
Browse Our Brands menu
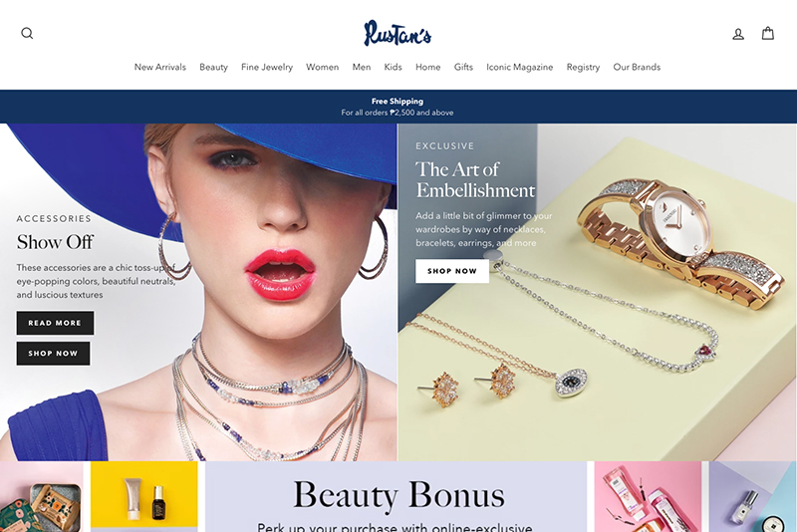[x=637, y=67]
